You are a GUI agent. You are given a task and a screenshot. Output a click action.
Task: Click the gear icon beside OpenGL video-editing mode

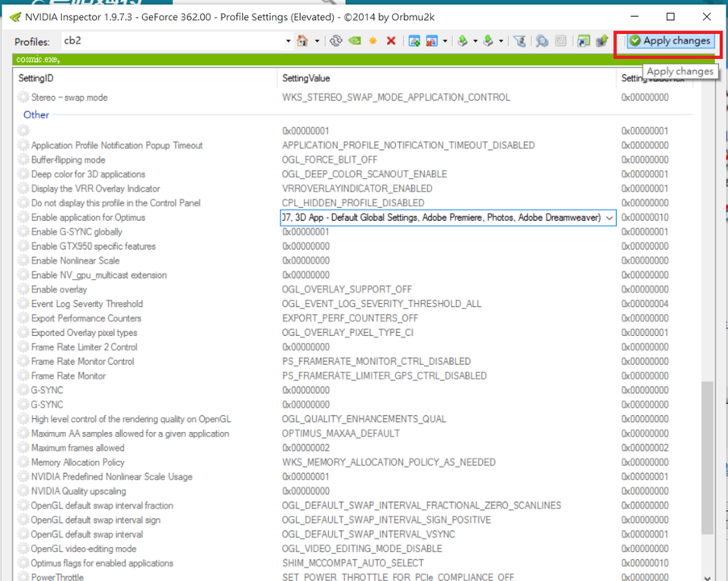[x=23, y=549]
